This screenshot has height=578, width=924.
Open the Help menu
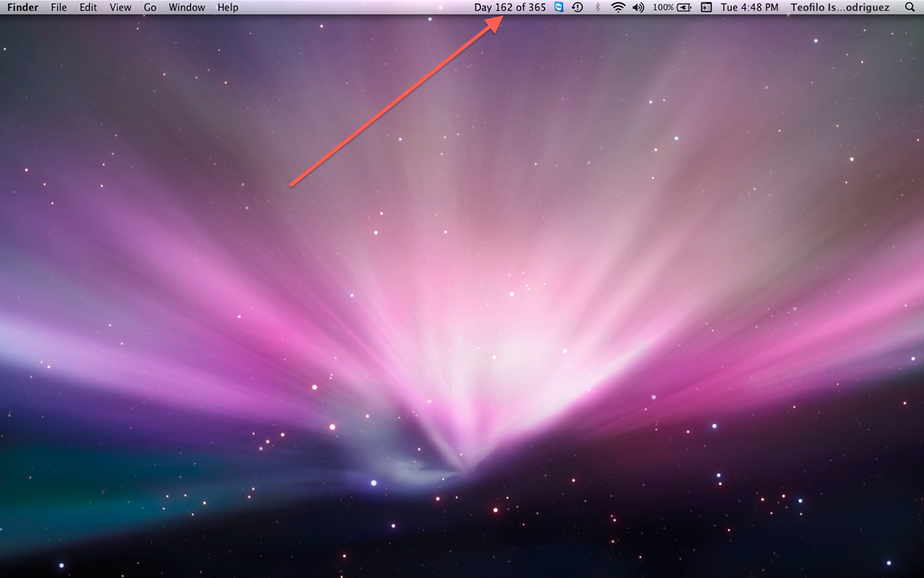click(227, 7)
